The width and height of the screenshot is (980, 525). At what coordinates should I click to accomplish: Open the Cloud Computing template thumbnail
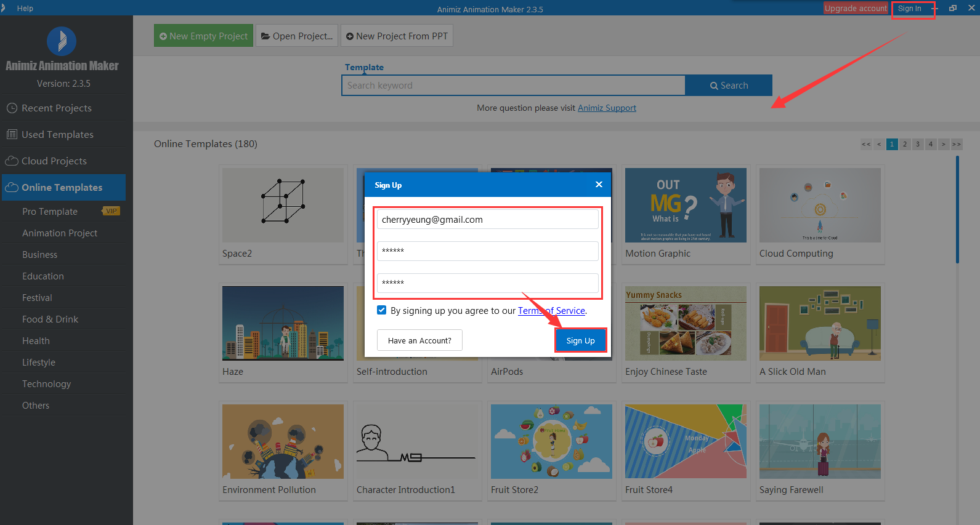(x=820, y=205)
